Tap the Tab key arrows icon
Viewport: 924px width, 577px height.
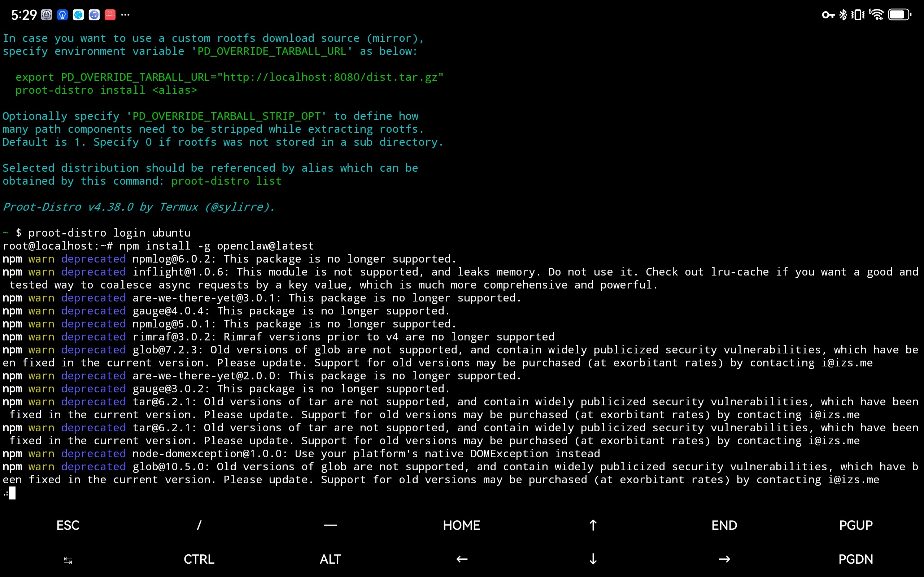[x=68, y=560]
